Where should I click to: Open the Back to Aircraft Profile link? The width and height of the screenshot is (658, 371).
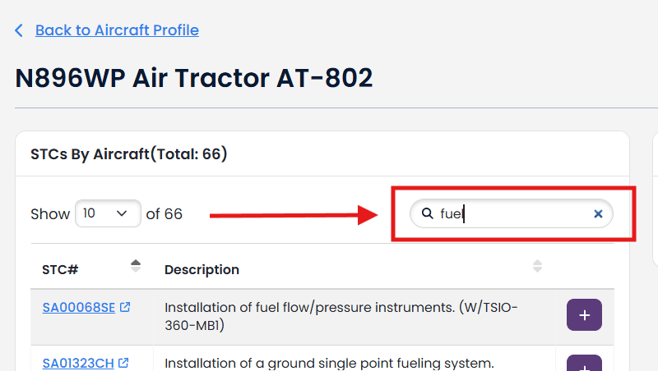(117, 30)
